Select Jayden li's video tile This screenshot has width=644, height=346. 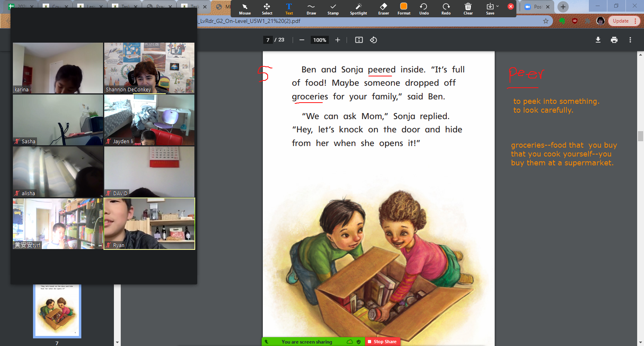point(149,120)
